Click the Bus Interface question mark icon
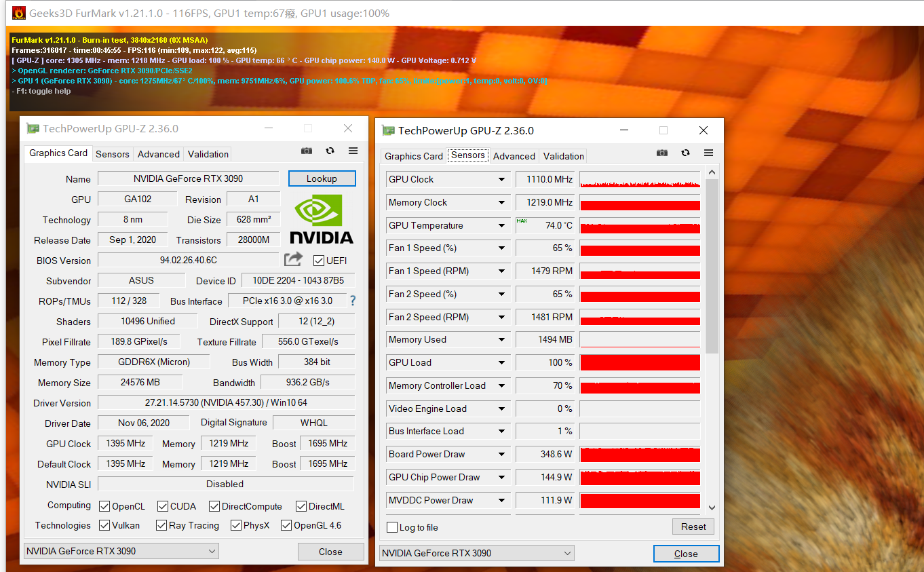 click(x=352, y=301)
